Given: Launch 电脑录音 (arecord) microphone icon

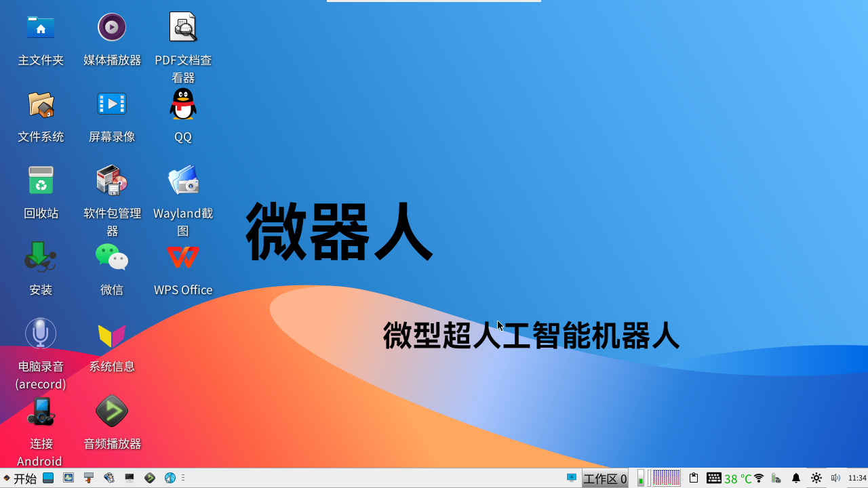Looking at the screenshot, I should click(41, 334).
